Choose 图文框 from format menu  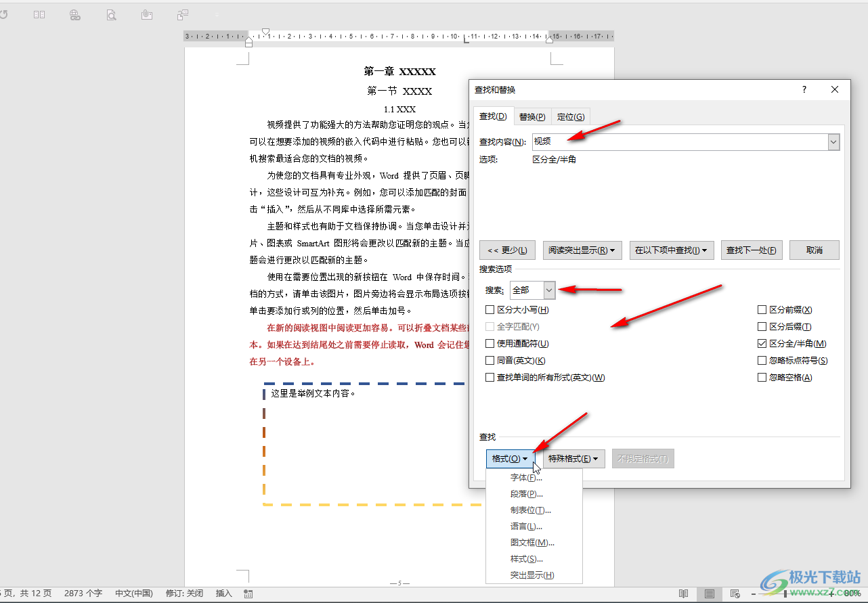[x=534, y=543]
